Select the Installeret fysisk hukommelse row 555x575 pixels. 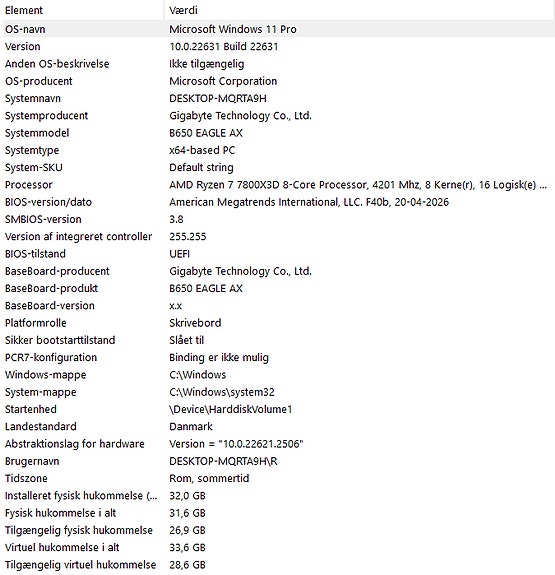coord(277,495)
